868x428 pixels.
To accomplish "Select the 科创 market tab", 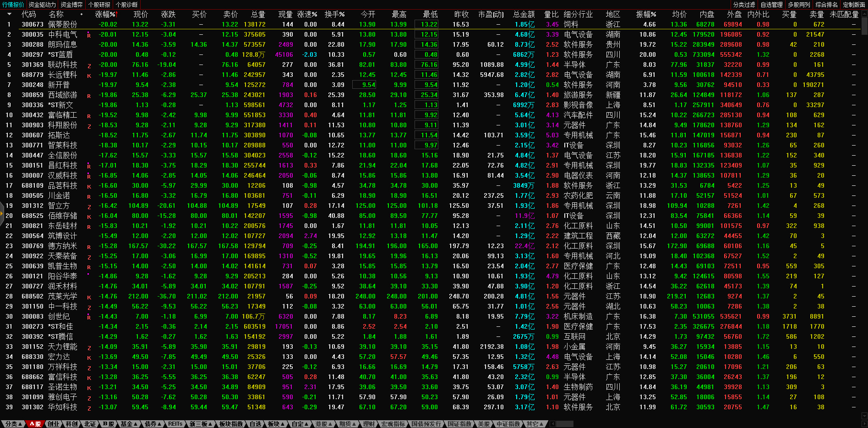I will pyautogui.click(x=71, y=424).
